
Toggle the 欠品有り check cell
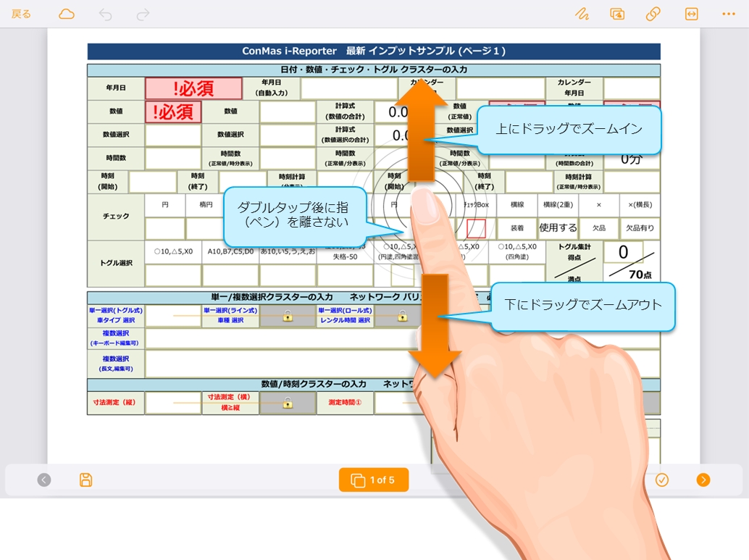click(640, 228)
